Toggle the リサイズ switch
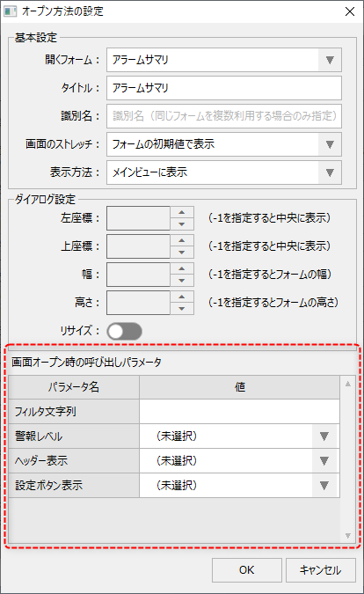 tap(125, 332)
